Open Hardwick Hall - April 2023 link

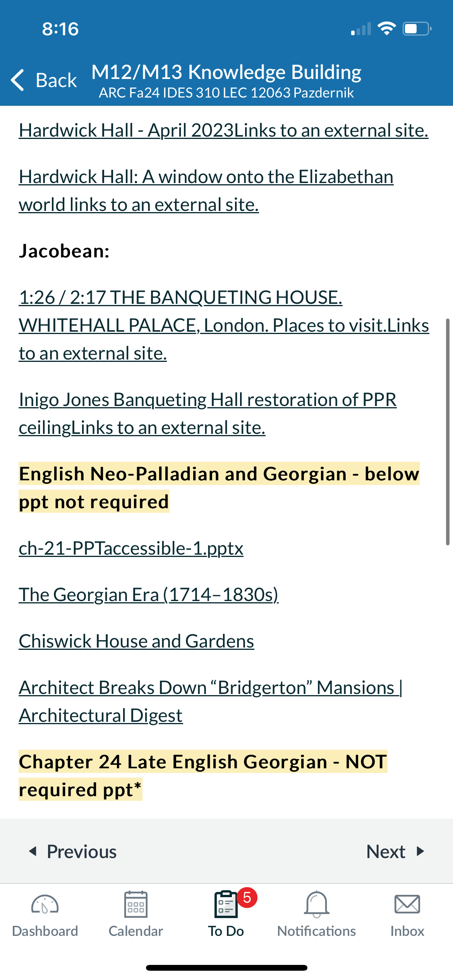223,130
